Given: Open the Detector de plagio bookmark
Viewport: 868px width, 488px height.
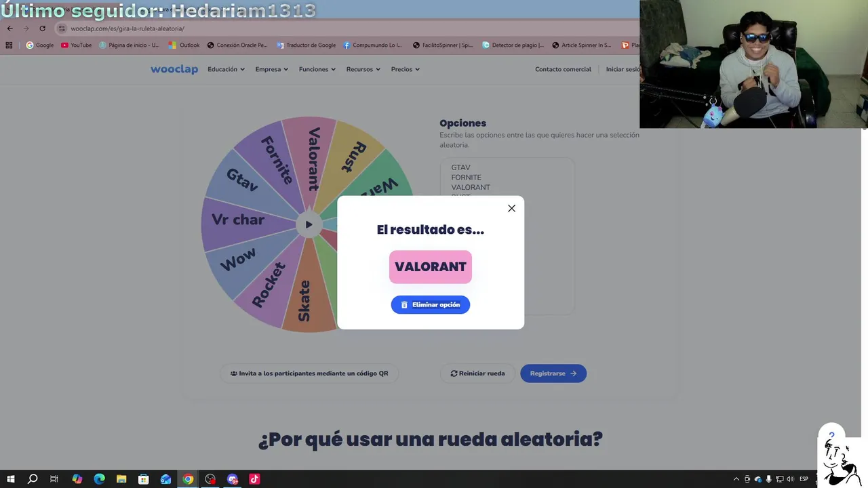Looking at the screenshot, I should (513, 45).
